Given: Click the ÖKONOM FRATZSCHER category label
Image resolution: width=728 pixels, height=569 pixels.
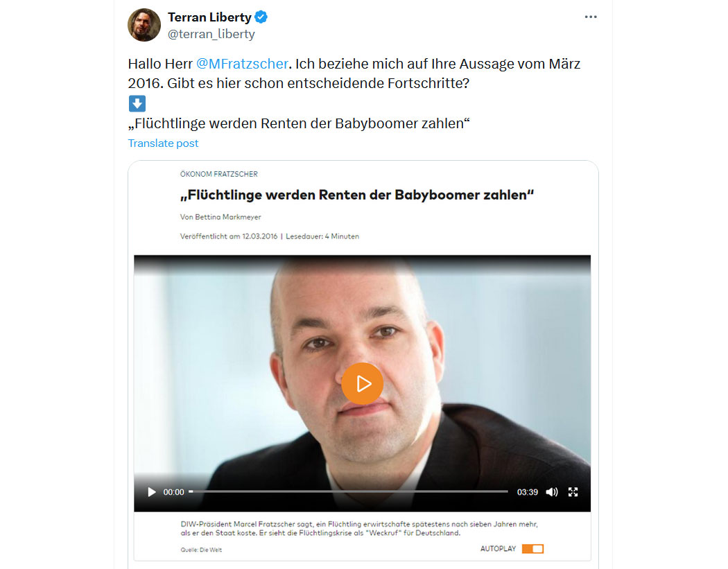Looking at the screenshot, I should coord(218,174).
